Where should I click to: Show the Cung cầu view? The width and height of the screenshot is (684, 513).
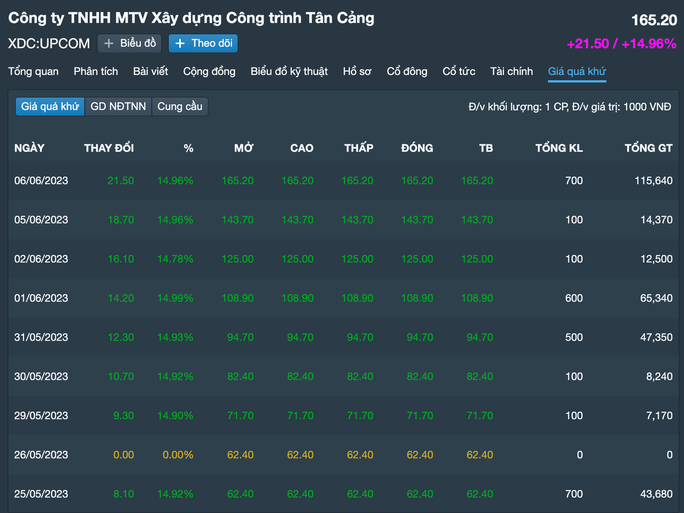coord(180,106)
